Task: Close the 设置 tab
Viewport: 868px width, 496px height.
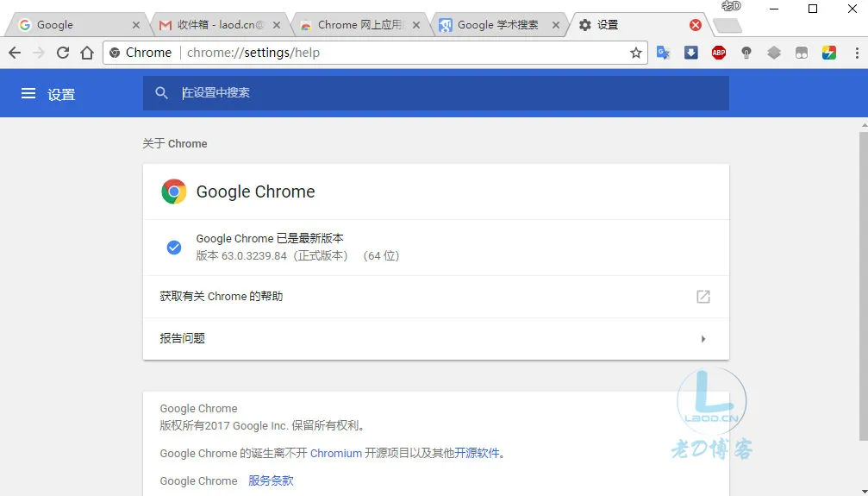Action: tap(696, 25)
